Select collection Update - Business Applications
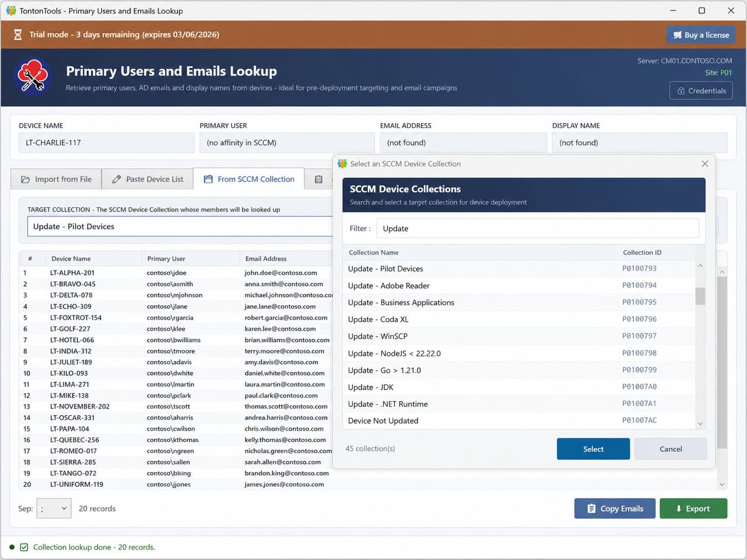Image resolution: width=747 pixels, height=560 pixels. [x=519, y=303]
